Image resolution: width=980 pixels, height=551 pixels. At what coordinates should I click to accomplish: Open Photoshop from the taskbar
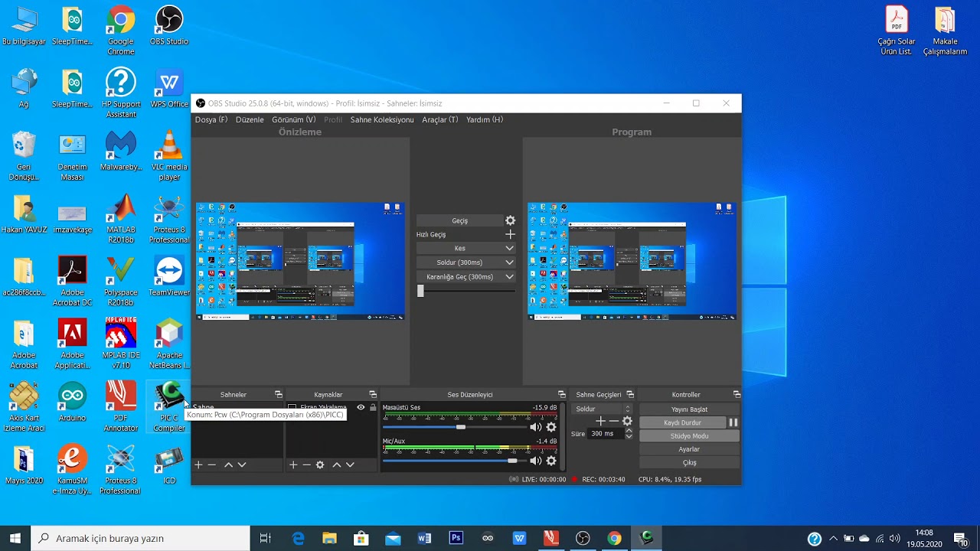click(456, 538)
